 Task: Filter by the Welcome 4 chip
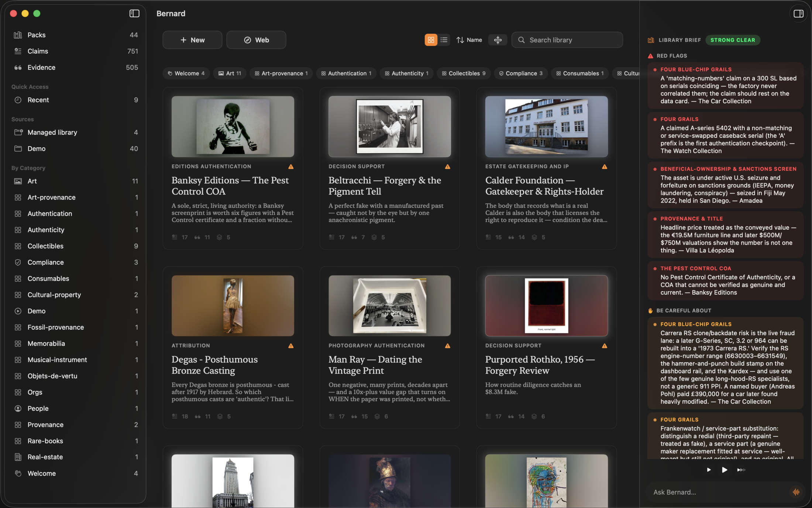point(186,73)
